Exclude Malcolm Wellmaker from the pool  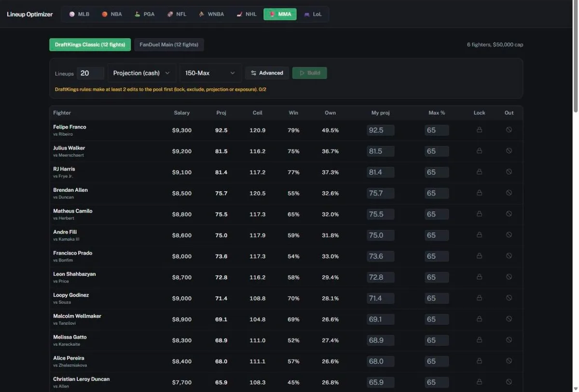point(509,319)
